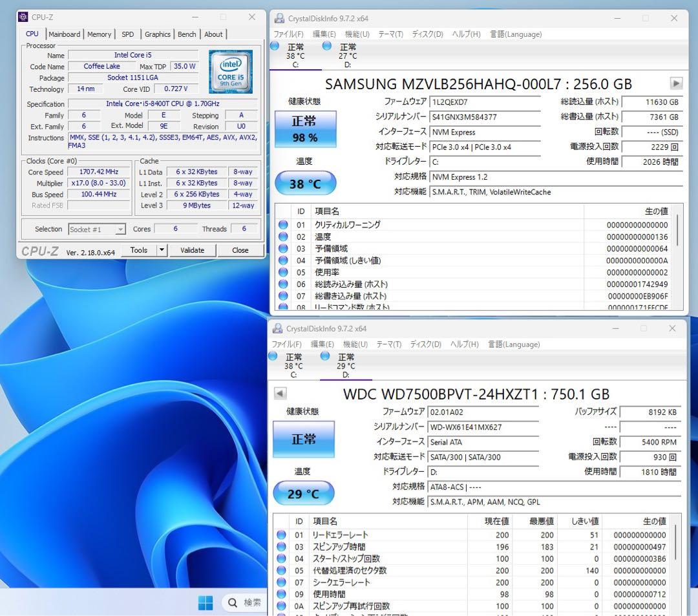Click the WDC serial number field WD-WX61E41MX627
698x616 pixels.
coord(483,427)
